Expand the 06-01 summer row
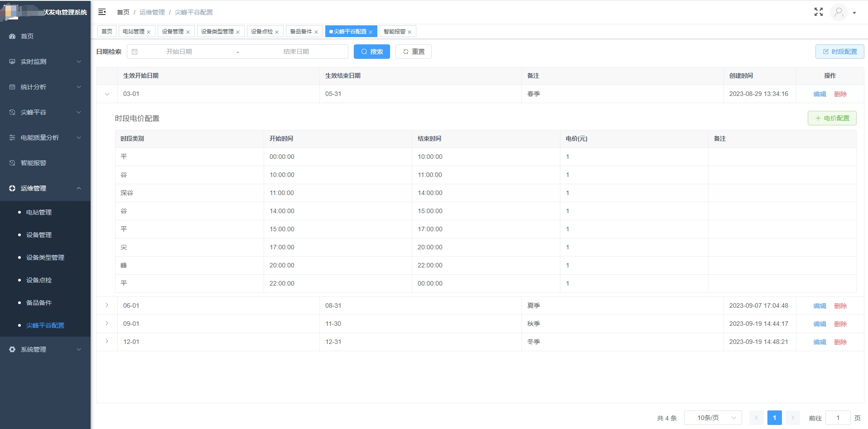This screenshot has width=868, height=429. click(x=107, y=305)
